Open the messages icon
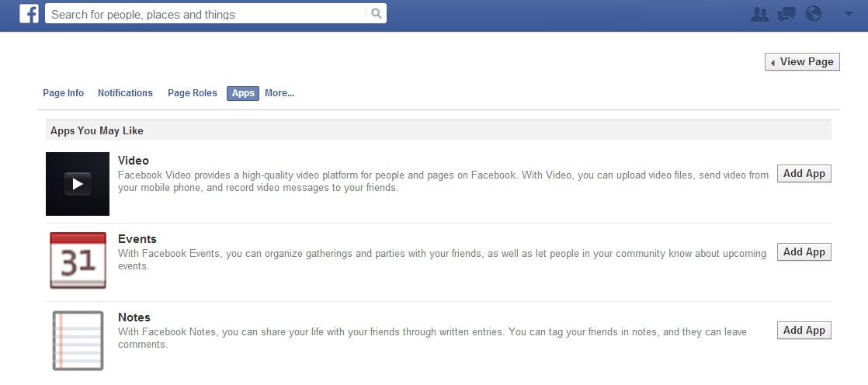This screenshot has width=868, height=385. tap(786, 15)
